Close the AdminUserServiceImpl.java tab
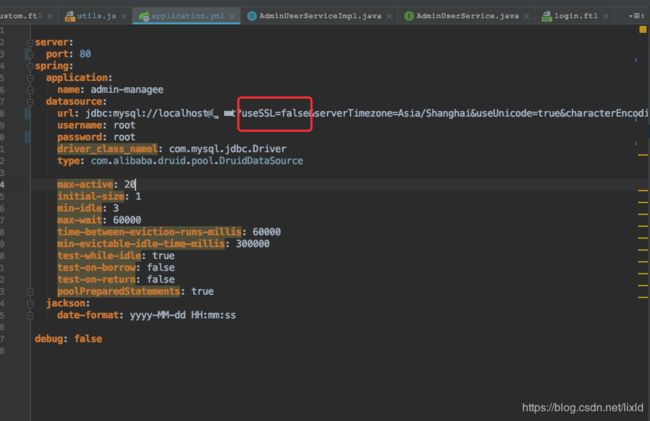This screenshot has height=421, width=650. (389, 17)
